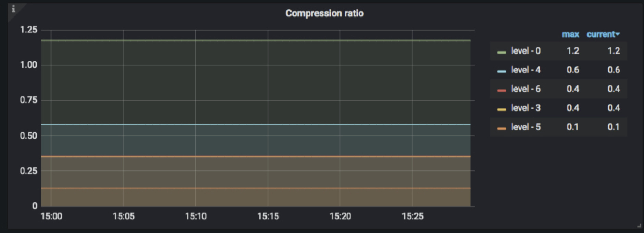
Task: Click the 15:10 time axis label
Action: (196, 216)
